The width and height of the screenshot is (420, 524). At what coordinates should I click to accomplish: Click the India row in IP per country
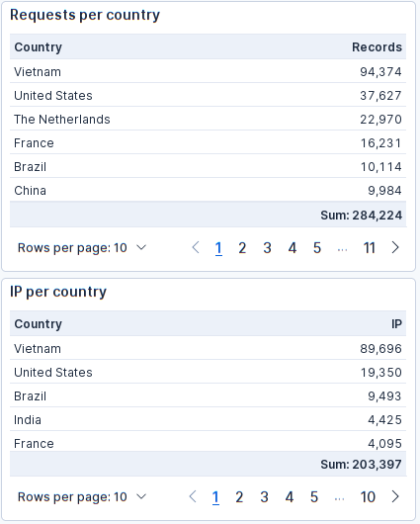(208, 419)
